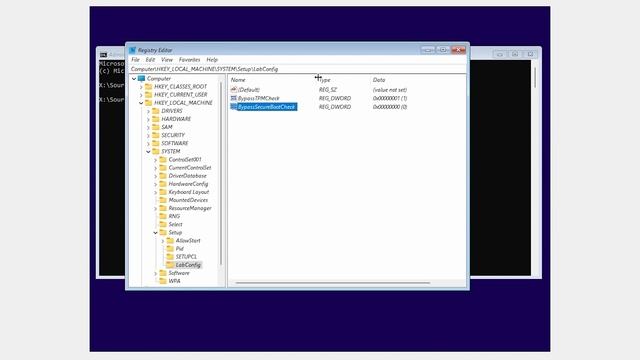This screenshot has height=360, width=640.
Task: Click the MountedDevices folder icon
Action: click(163, 200)
